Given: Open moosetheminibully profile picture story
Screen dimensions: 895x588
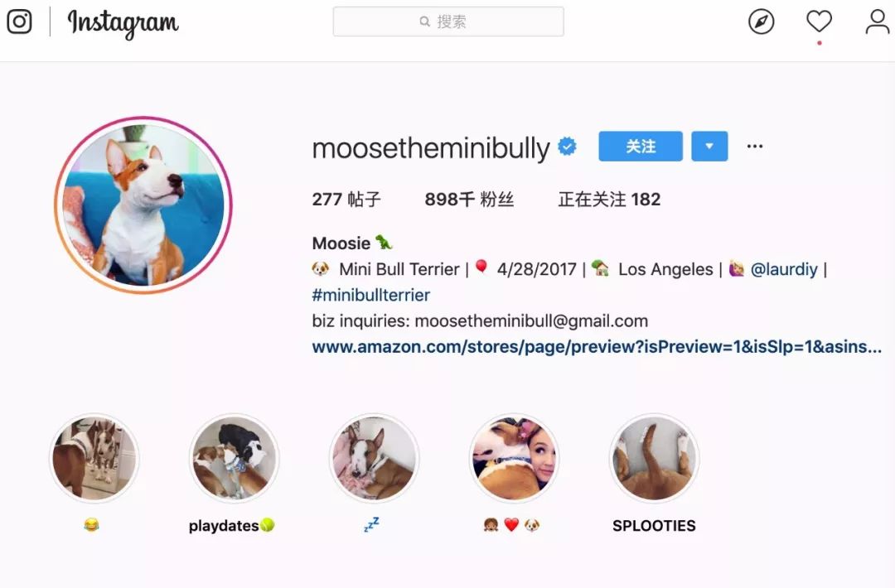Looking at the screenshot, I should click(x=143, y=205).
